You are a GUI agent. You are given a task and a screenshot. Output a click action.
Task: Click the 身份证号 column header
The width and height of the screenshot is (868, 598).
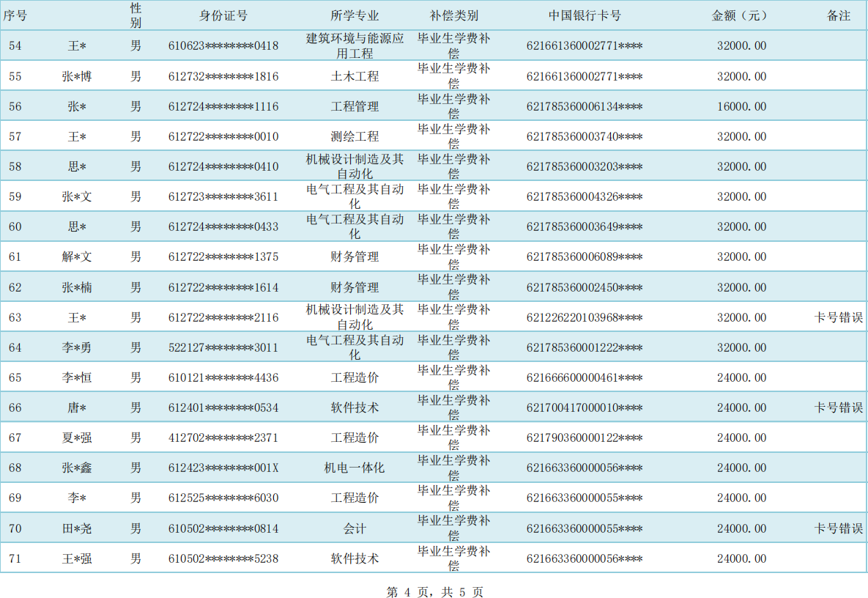[x=223, y=15]
